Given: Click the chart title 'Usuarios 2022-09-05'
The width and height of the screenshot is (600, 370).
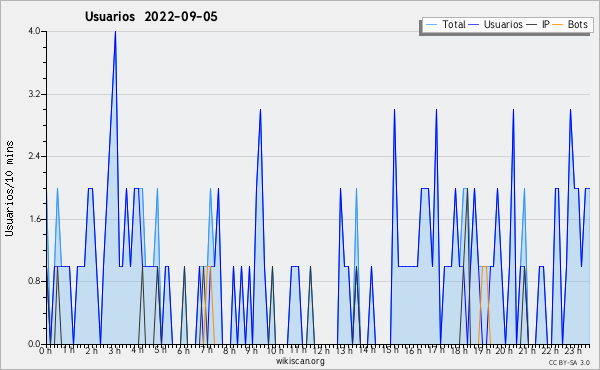Looking at the screenshot, I should [151, 17].
